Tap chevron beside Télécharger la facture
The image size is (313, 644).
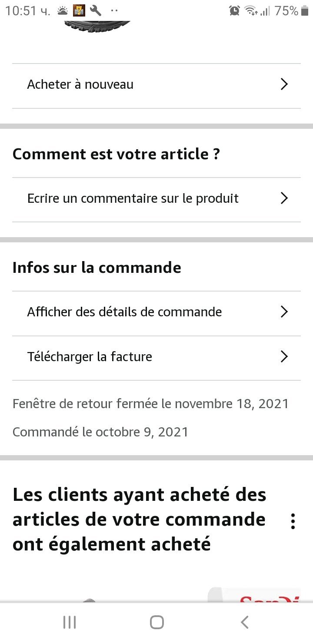(284, 357)
